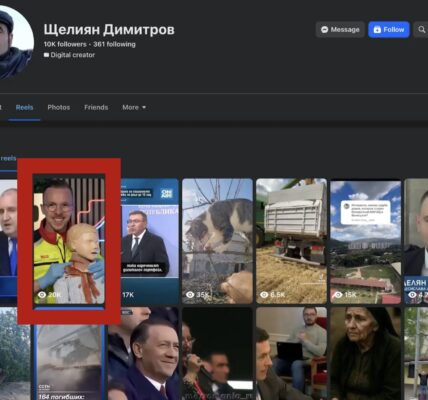Open the reel of man with laptop
The image size is (428, 400).
(x=291, y=353)
